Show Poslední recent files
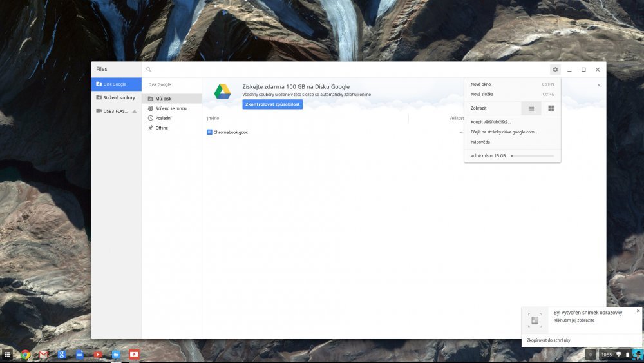Screen dimensions: 644x363 point(172,118)
